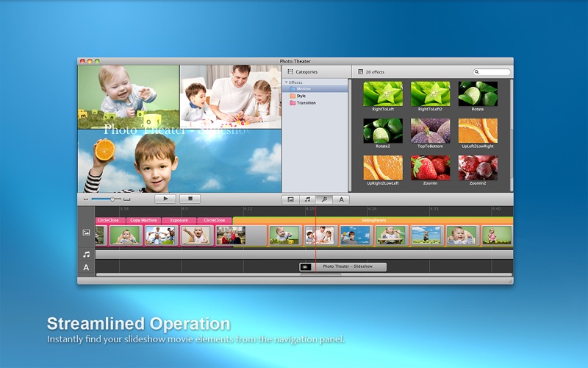Click the red playhead line in timeline
The image size is (588, 368).
click(315, 241)
